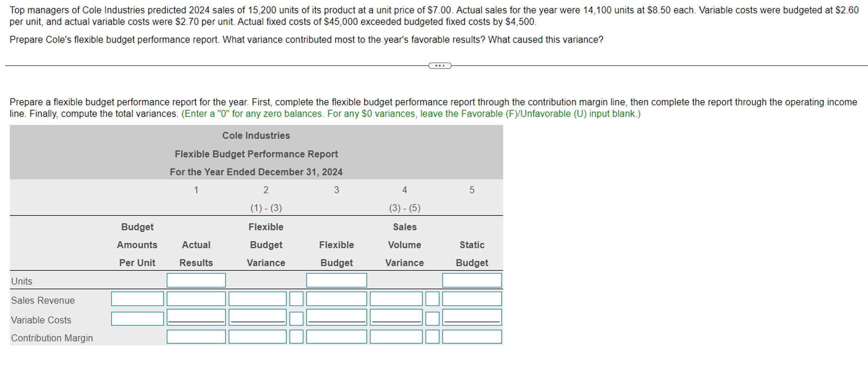868x379 pixels.
Task: Open F/U selector beside Contribution Margin volume variance
Action: click(x=432, y=337)
